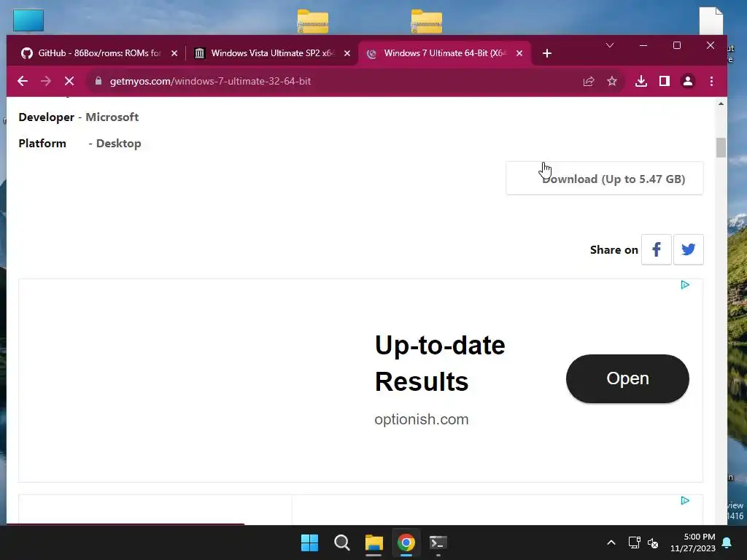747x560 pixels.
Task: Select the white document desktop icon
Action: 711,20
